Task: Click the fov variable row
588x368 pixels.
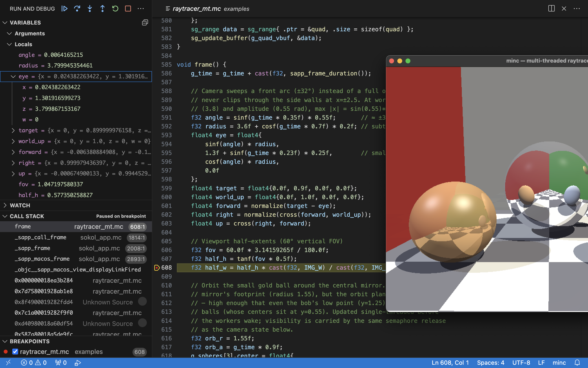Action: pyautogui.click(x=76, y=184)
